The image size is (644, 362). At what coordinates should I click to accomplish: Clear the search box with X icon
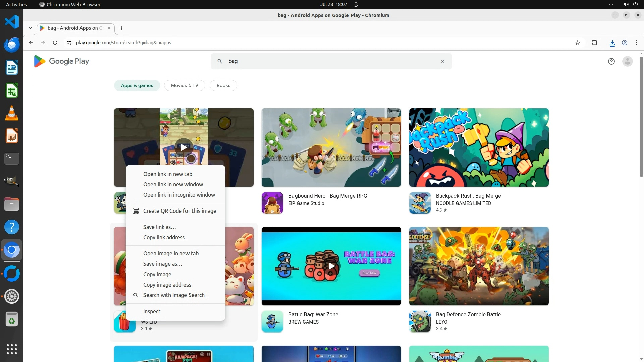click(x=442, y=61)
